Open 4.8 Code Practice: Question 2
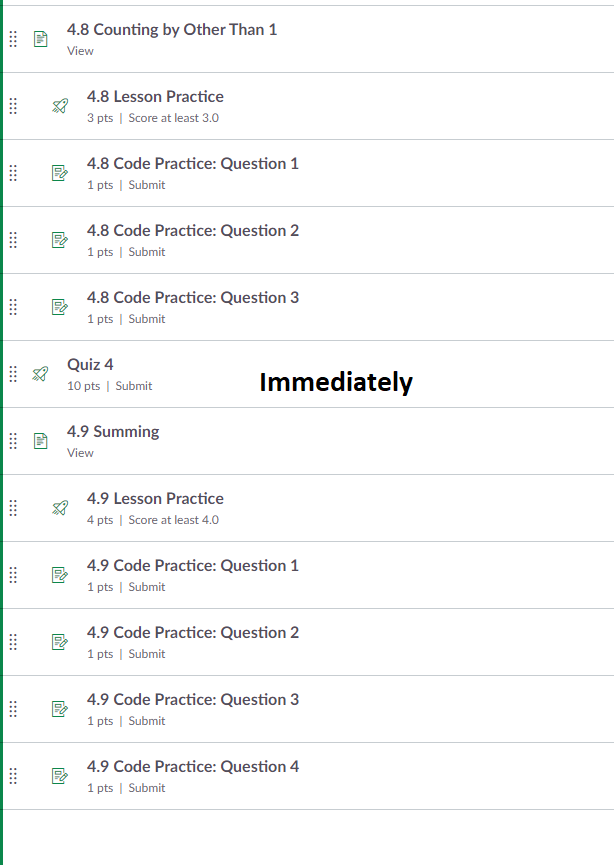The width and height of the screenshot is (614, 865). click(x=192, y=231)
